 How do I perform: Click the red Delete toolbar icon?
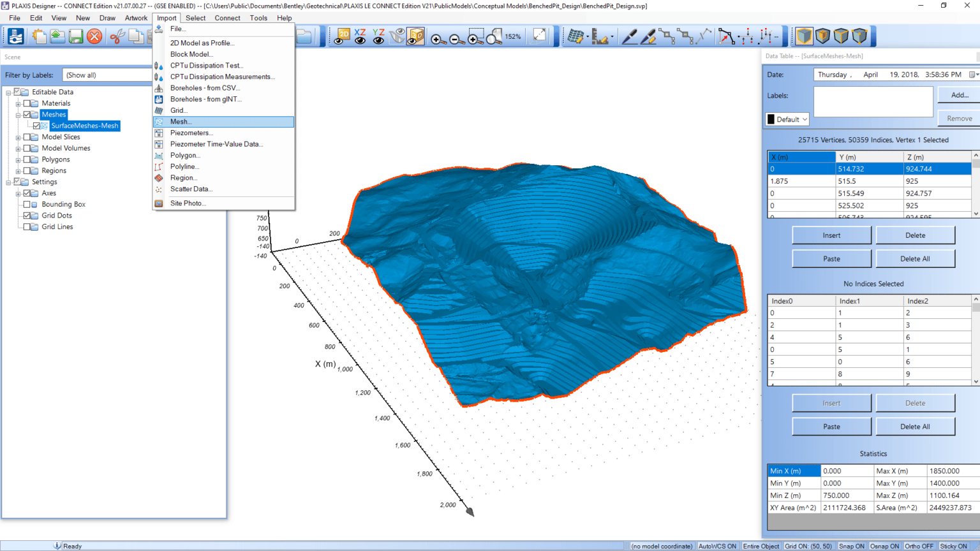[x=94, y=36]
